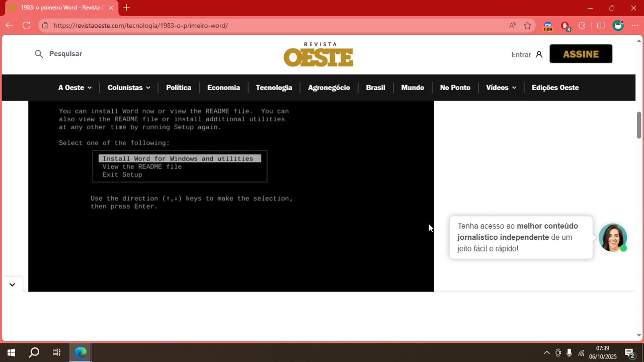
Task: Expand the collapsed panel chevron at left
Action: pos(12,285)
